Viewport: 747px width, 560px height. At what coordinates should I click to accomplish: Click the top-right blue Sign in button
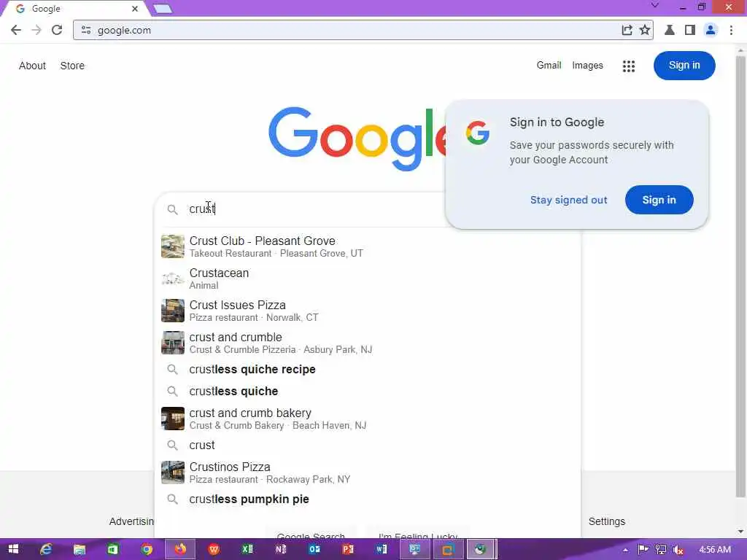pos(684,65)
